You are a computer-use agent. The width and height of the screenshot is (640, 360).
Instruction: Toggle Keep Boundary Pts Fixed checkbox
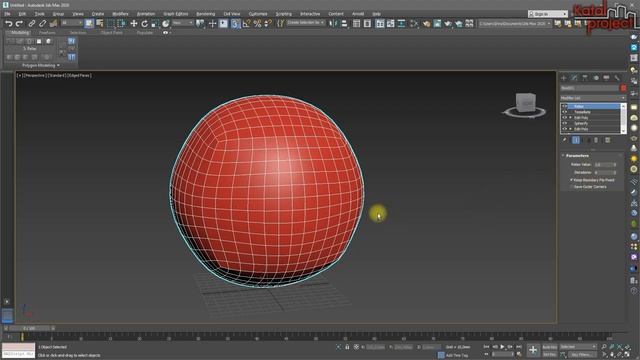[571, 180]
